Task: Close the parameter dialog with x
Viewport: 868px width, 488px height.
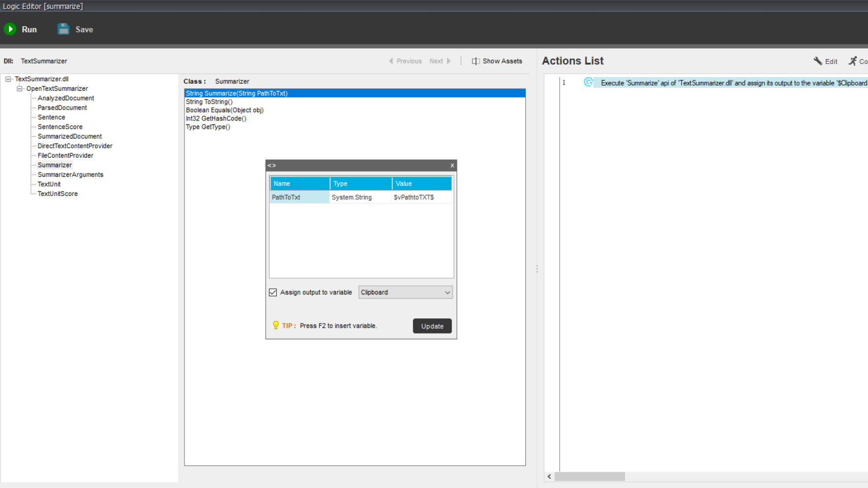Action: (x=452, y=165)
